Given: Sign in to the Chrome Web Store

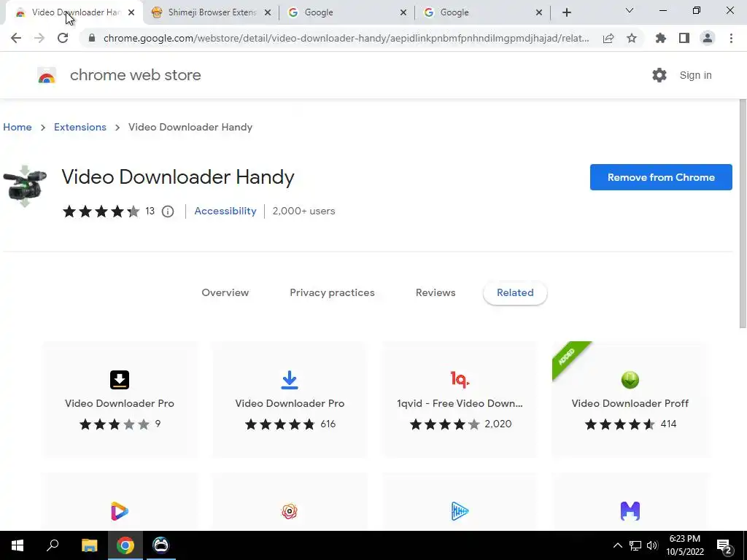Looking at the screenshot, I should (x=695, y=75).
